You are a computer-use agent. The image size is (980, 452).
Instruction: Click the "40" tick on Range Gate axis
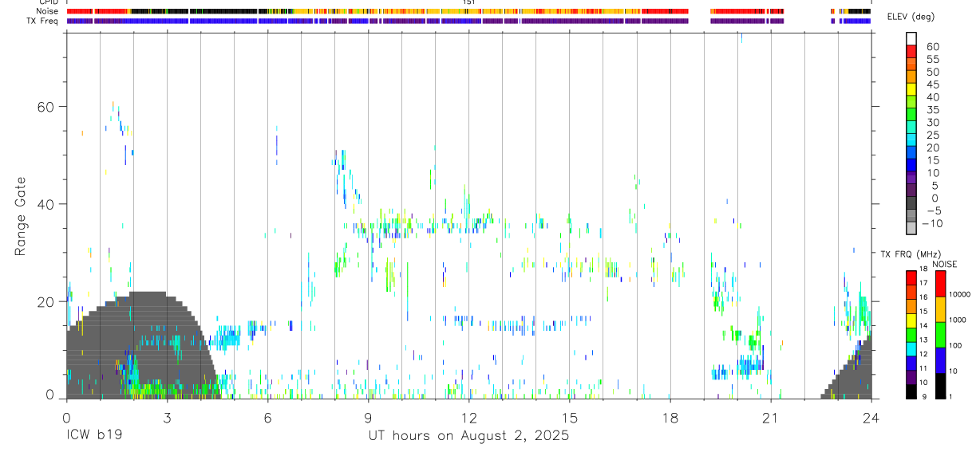pos(46,204)
